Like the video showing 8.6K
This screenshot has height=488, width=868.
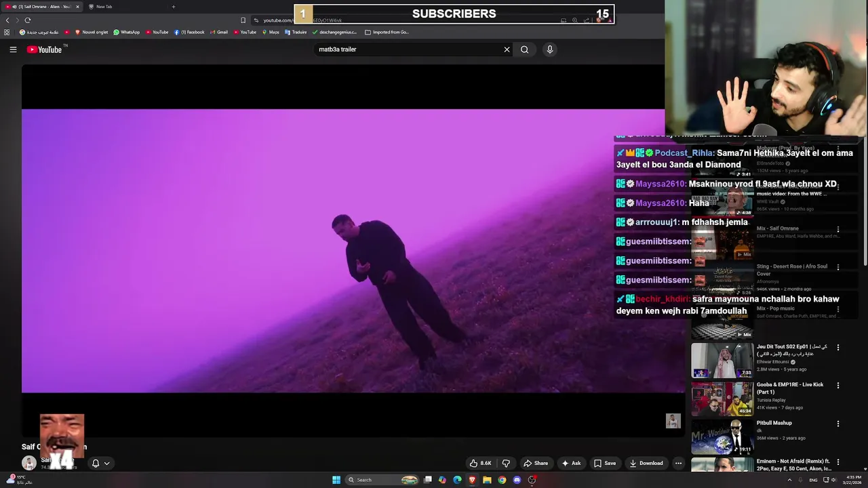click(x=481, y=464)
